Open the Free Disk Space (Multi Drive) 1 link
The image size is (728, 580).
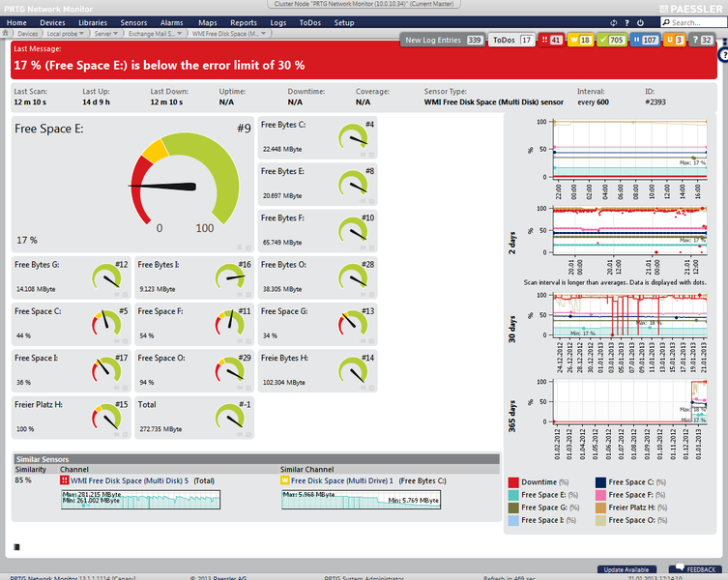click(342, 480)
